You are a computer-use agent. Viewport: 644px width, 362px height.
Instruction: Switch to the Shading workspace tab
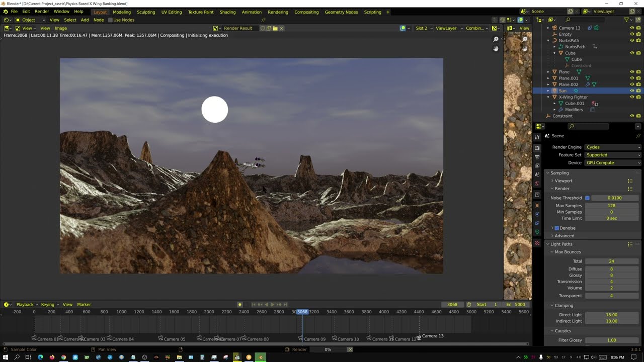coord(227,12)
